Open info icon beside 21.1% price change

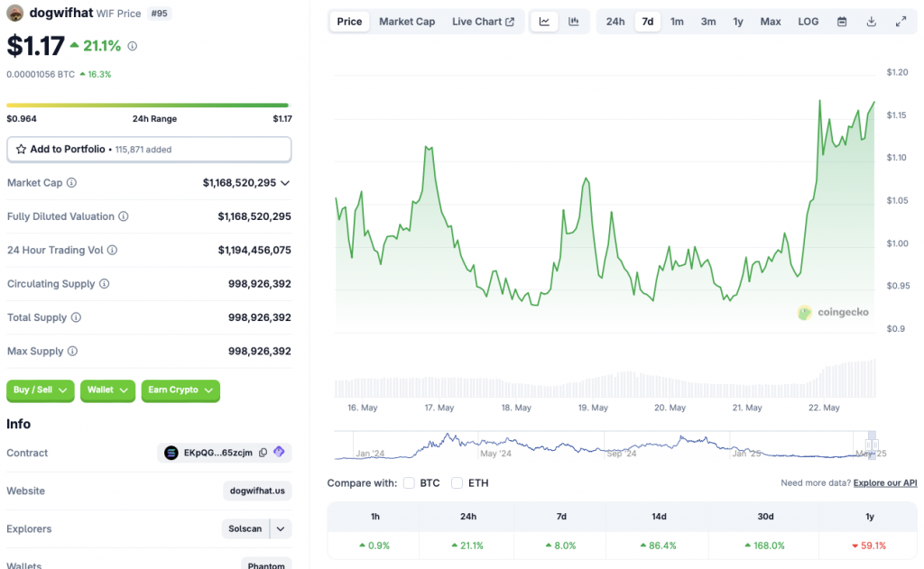point(133,46)
